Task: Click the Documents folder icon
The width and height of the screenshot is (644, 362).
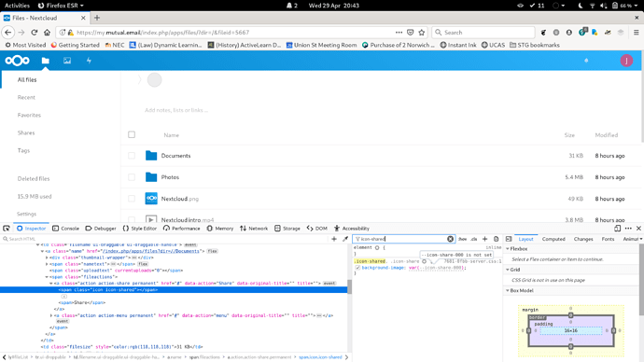Action: pos(151,156)
